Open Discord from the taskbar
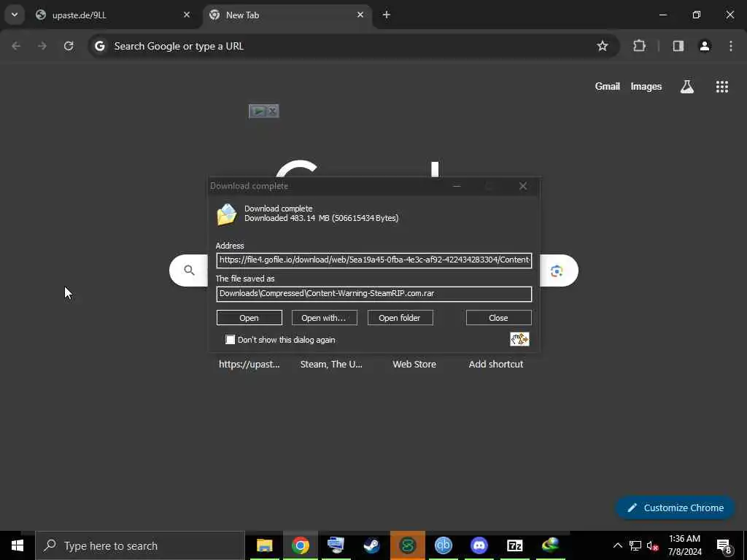The height and width of the screenshot is (560, 747). pos(479,545)
